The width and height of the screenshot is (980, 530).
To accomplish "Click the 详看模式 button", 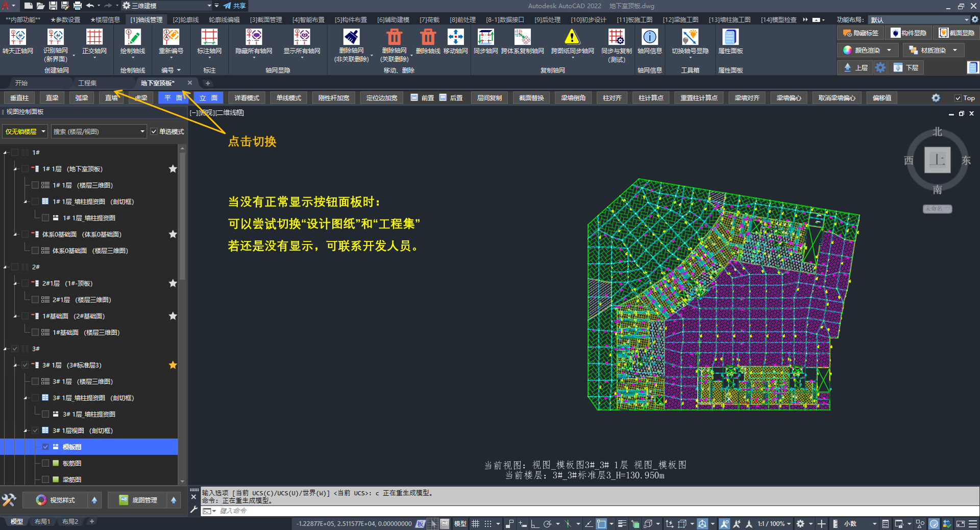I will 247,98.
